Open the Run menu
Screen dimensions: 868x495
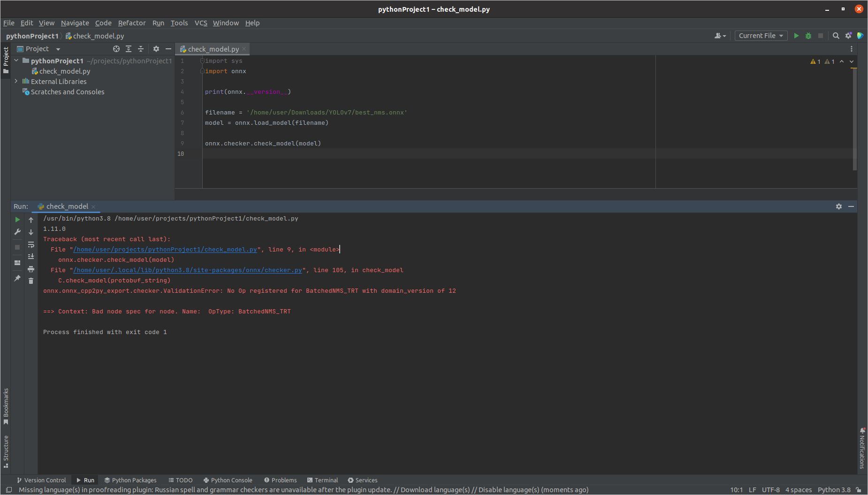[x=158, y=23]
